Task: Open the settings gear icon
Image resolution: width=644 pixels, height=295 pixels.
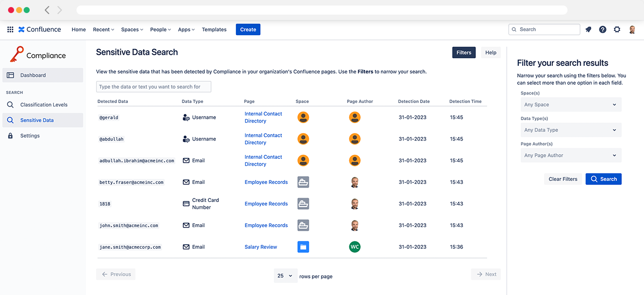Action: point(617,30)
